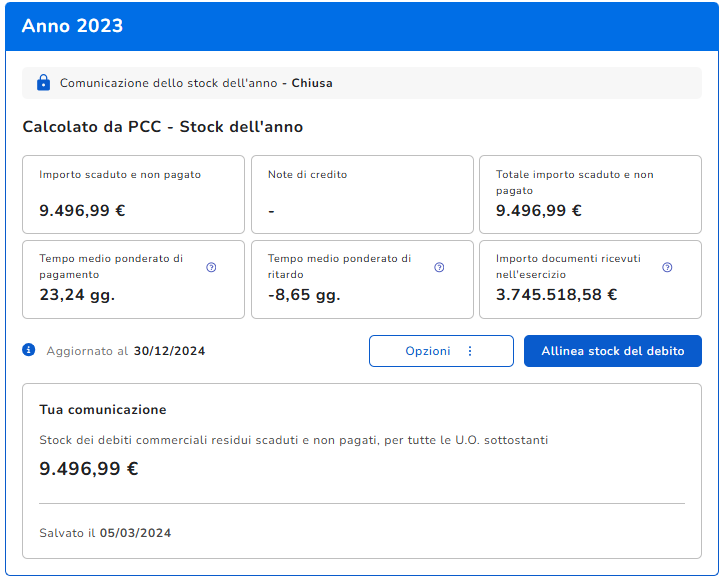Click the Anno 2023 header bar
The image size is (726, 581).
363,26
